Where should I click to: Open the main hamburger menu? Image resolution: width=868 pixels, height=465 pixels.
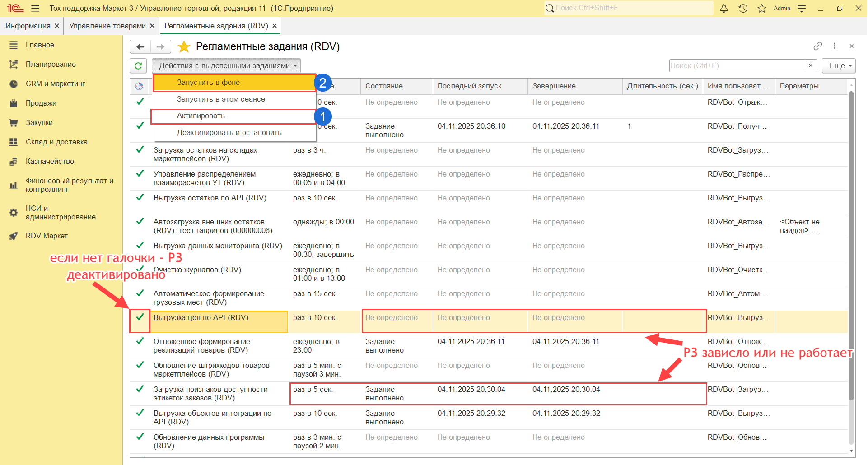click(x=35, y=8)
